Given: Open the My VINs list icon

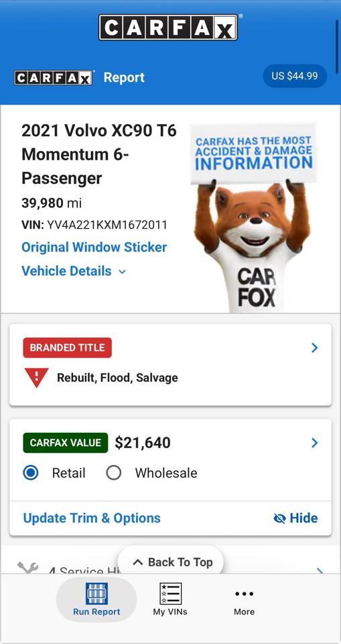Looking at the screenshot, I should tap(170, 594).
